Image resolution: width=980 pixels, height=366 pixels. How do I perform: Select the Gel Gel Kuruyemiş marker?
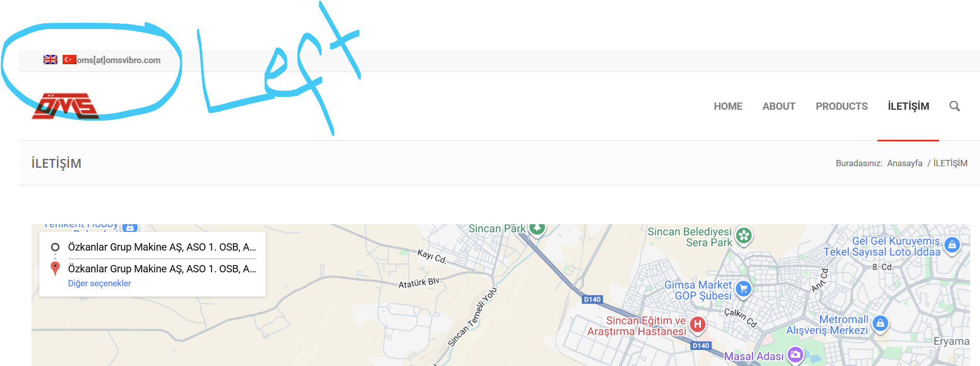(x=952, y=245)
